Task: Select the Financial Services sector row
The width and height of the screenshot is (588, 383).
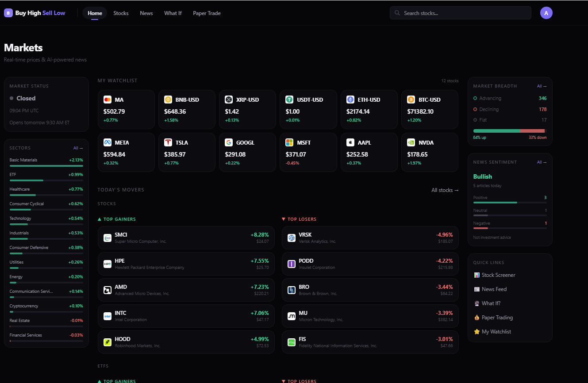Action: click(x=46, y=337)
